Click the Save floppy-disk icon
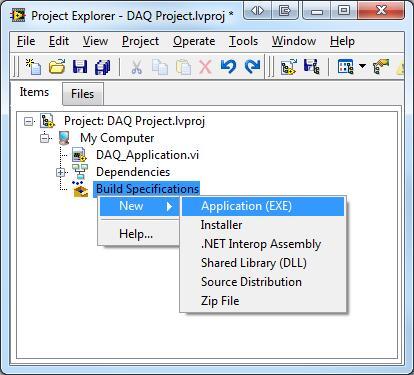 pyautogui.click(x=80, y=66)
